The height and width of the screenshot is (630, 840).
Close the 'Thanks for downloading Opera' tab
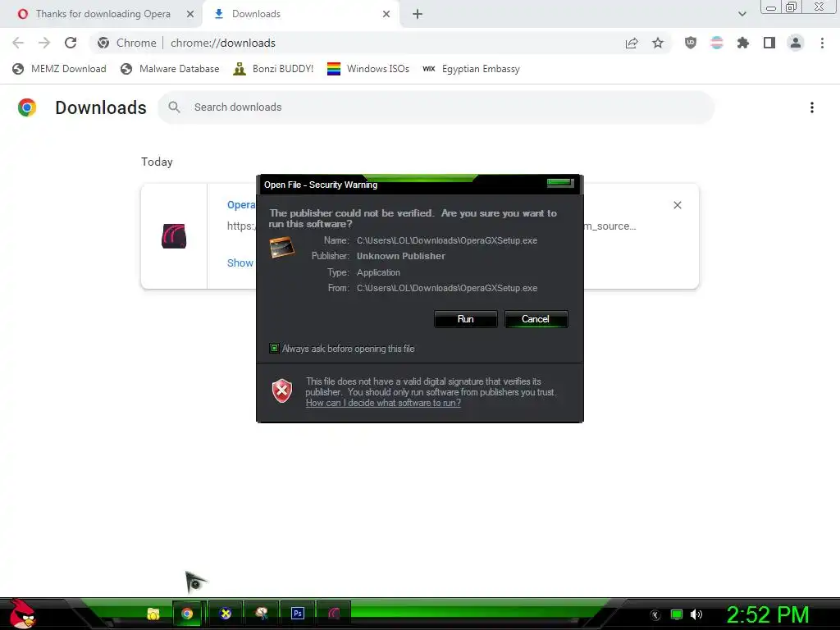(x=190, y=14)
